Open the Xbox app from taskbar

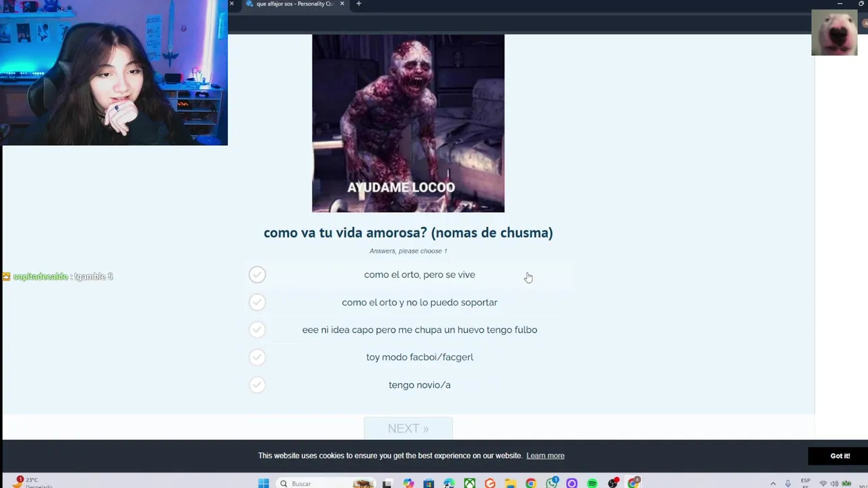pos(469,483)
